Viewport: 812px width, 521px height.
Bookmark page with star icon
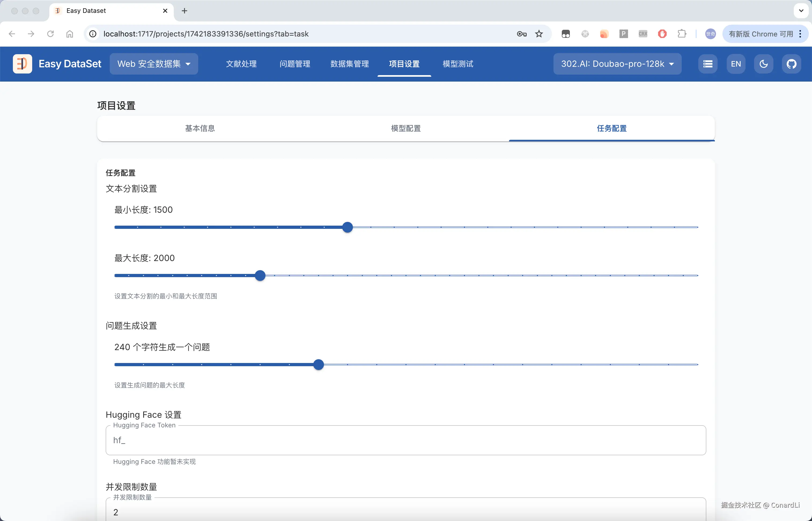[x=539, y=34]
